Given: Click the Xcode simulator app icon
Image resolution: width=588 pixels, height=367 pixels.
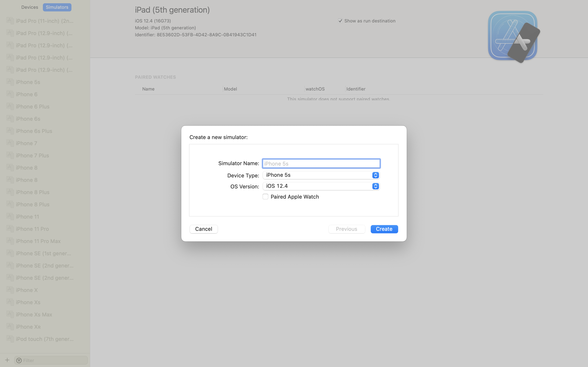Looking at the screenshot, I should (514, 37).
